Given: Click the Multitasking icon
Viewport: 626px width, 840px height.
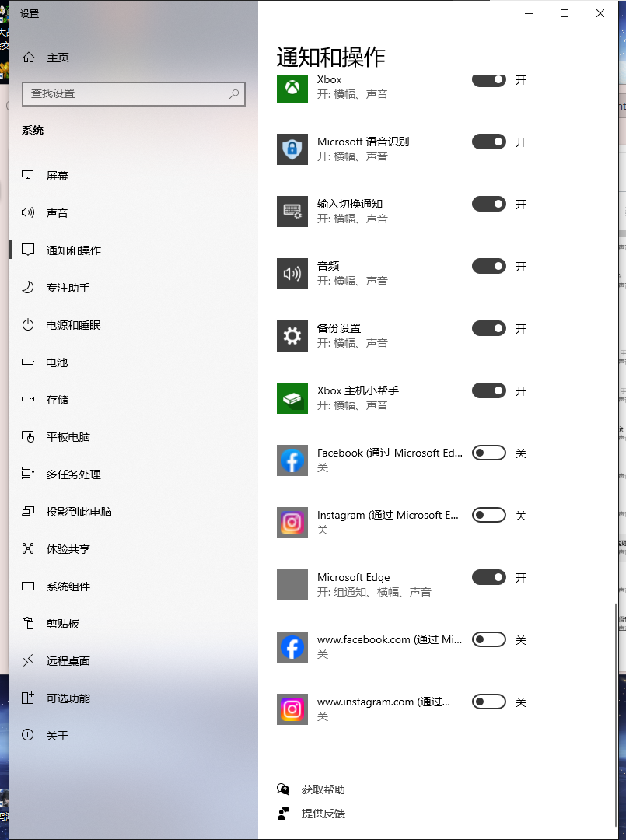Looking at the screenshot, I should click(28, 474).
